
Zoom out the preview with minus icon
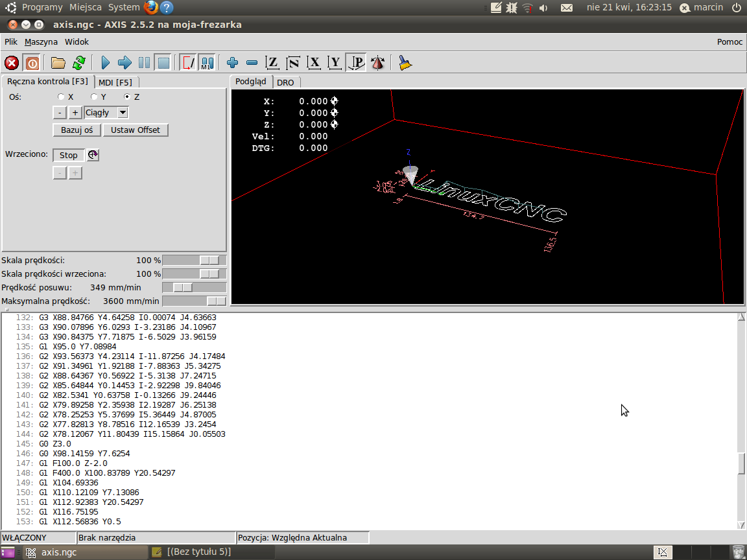click(252, 63)
